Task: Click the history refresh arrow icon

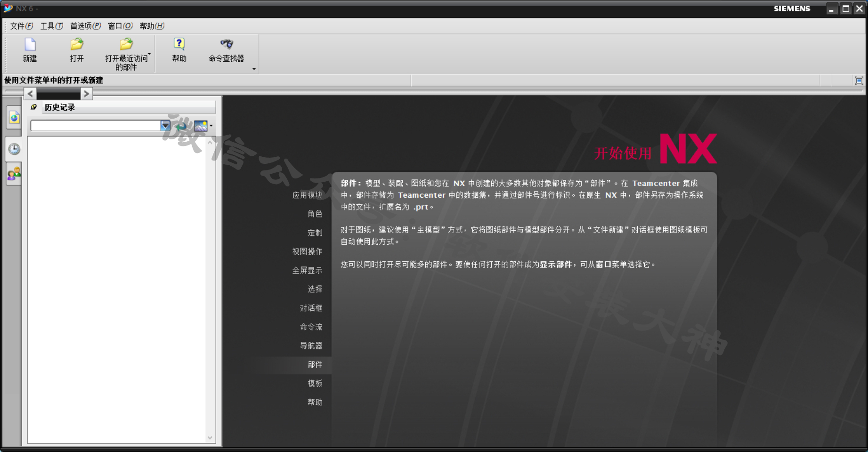Action: pos(181,126)
